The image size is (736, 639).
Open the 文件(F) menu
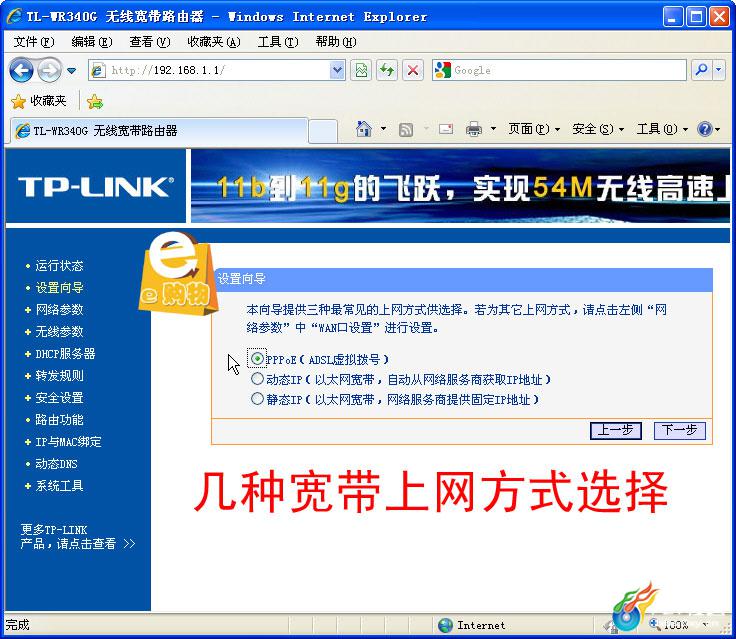tap(34, 42)
